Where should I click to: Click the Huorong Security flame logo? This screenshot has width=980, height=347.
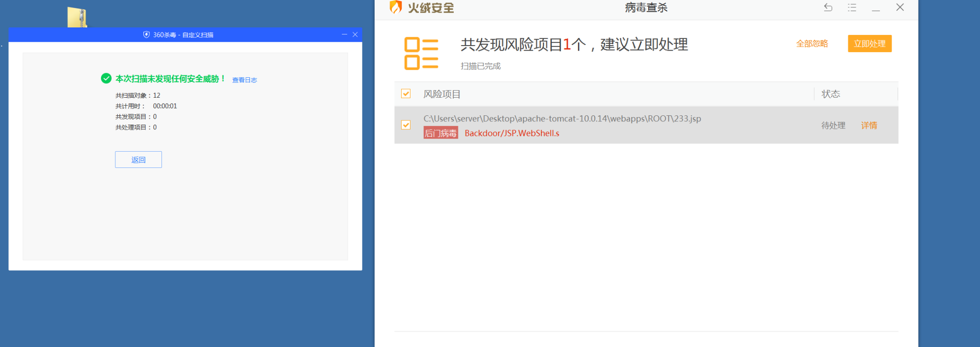(x=396, y=7)
